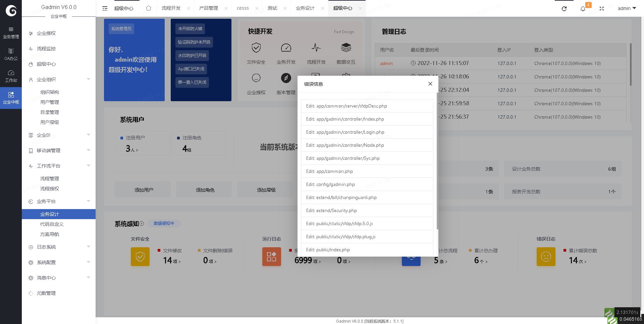This screenshot has width=644, height=324.
Task: Open 版本管理 compass shortcut
Action: pyautogui.click(x=286, y=78)
